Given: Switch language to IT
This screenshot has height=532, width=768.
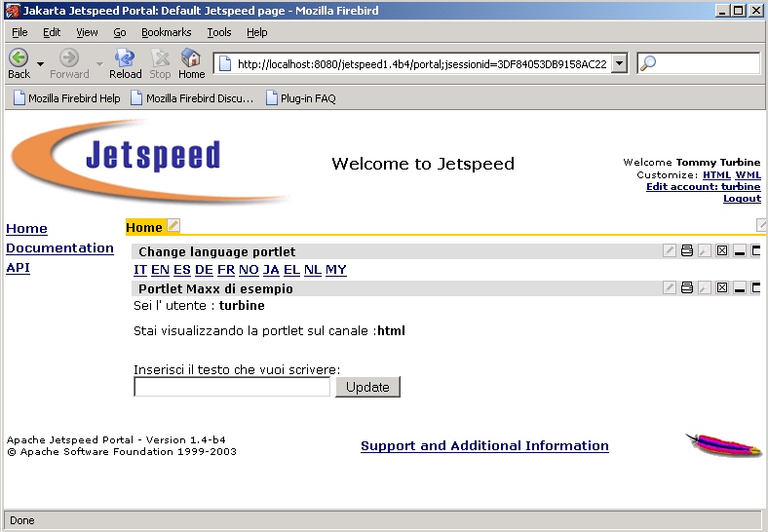Looking at the screenshot, I should [140, 270].
